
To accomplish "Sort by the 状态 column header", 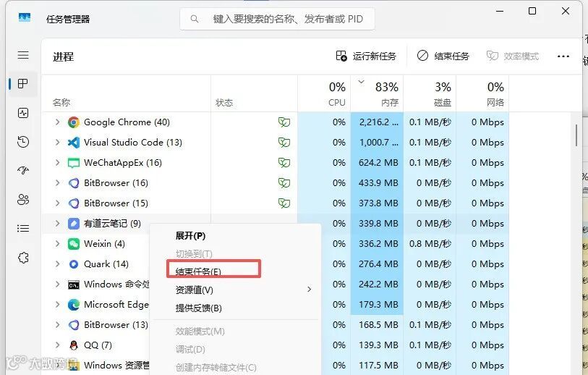I will pos(224,103).
